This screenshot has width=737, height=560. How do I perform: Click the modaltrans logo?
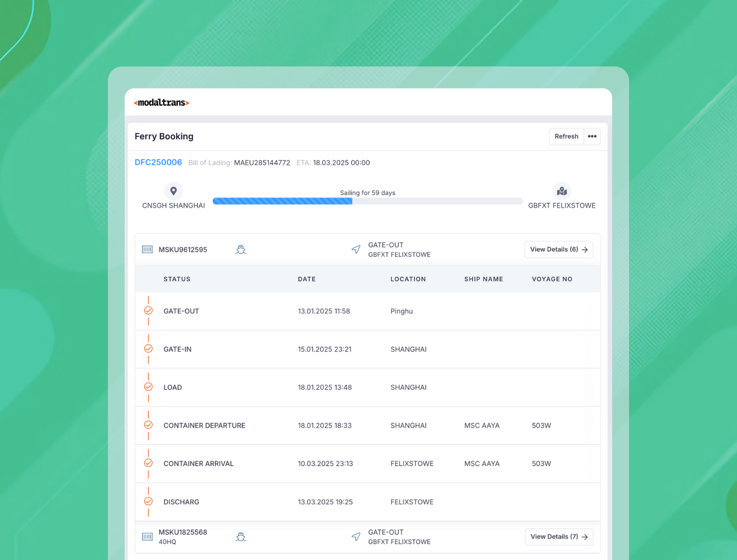[x=161, y=103]
